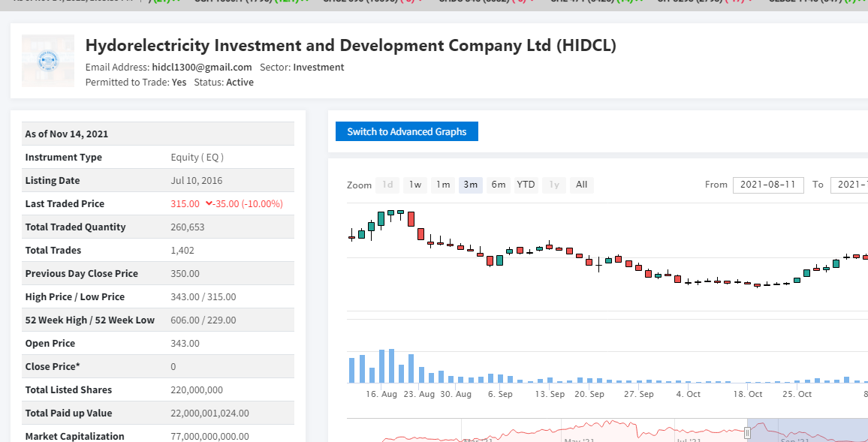Select Market Capitalization value 77,000,000,000.00

(209, 436)
